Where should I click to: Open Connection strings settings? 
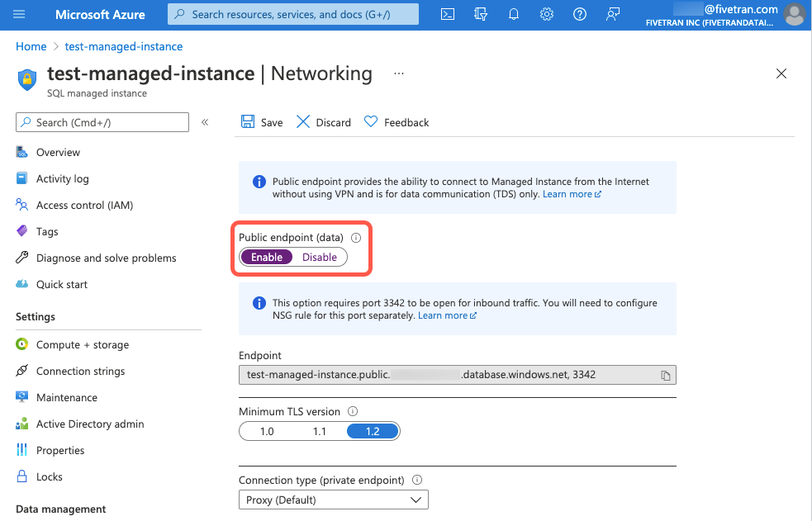[80, 372]
